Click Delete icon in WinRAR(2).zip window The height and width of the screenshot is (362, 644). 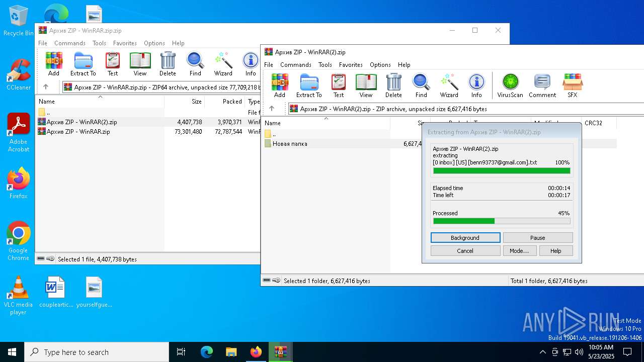pyautogui.click(x=393, y=85)
